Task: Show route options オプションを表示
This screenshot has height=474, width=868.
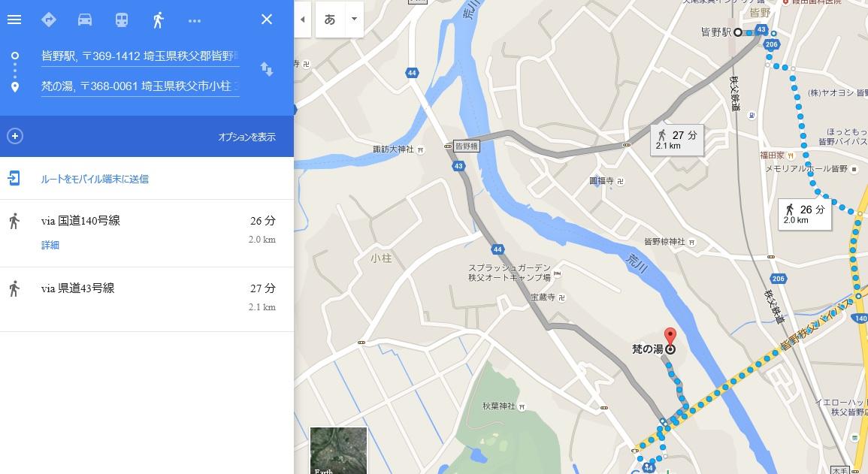Action: click(246, 137)
